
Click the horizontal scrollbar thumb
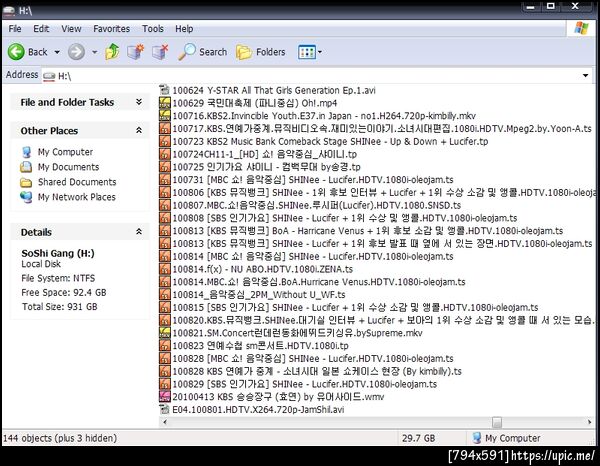(497, 422)
